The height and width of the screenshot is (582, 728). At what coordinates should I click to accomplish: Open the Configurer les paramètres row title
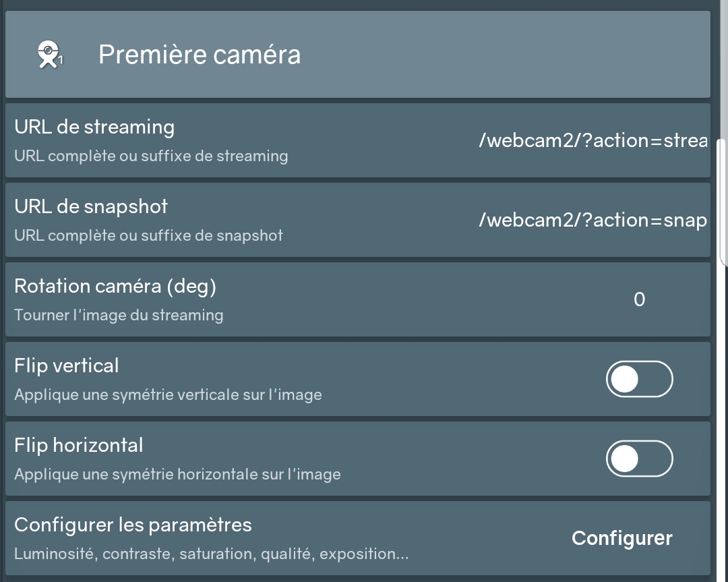coord(133,525)
